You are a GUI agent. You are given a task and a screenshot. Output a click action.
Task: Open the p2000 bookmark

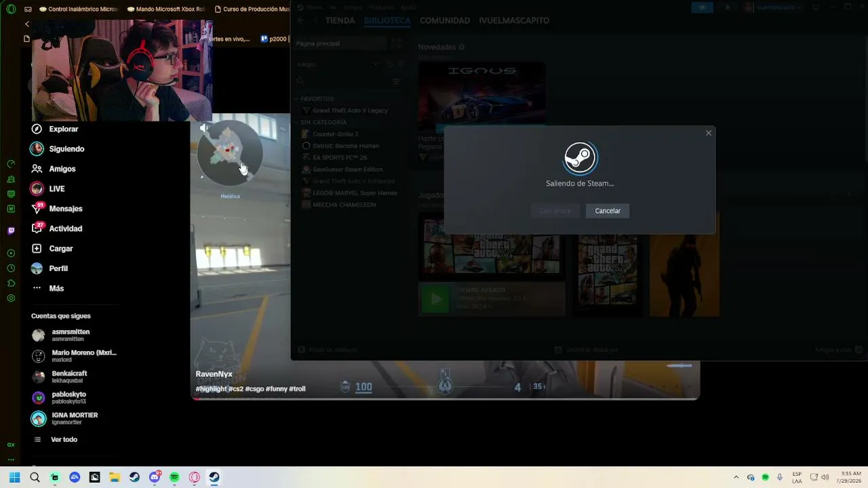[274, 39]
